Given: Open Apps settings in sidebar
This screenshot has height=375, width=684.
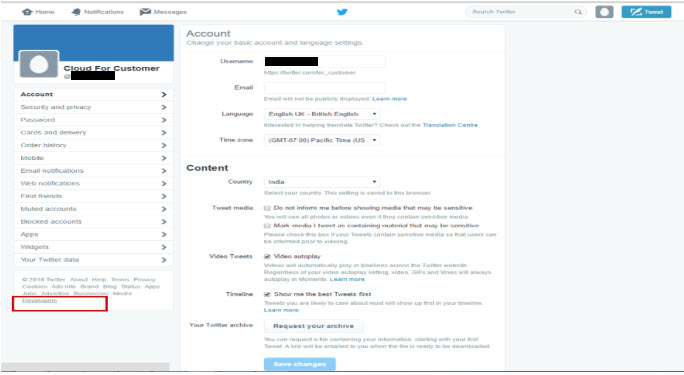Looking at the screenshot, I should [93, 234].
